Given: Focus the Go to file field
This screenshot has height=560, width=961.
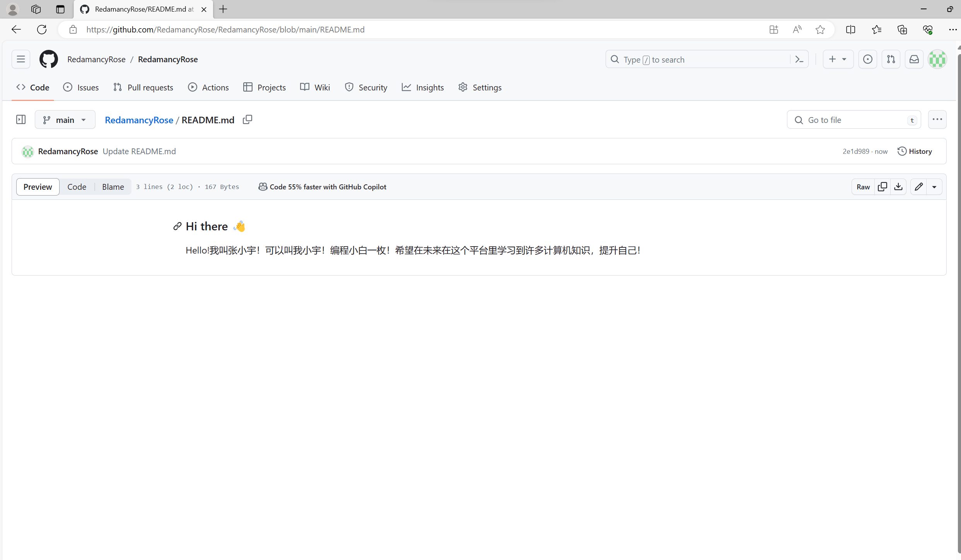Looking at the screenshot, I should click(854, 120).
